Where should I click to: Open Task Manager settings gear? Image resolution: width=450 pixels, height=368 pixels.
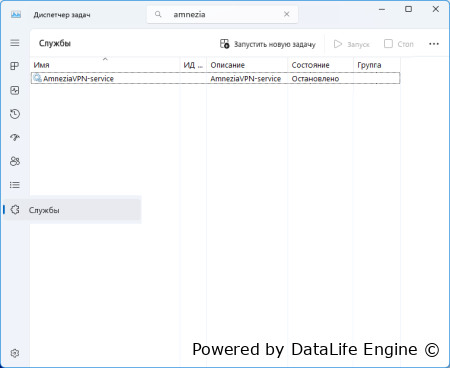click(15, 353)
